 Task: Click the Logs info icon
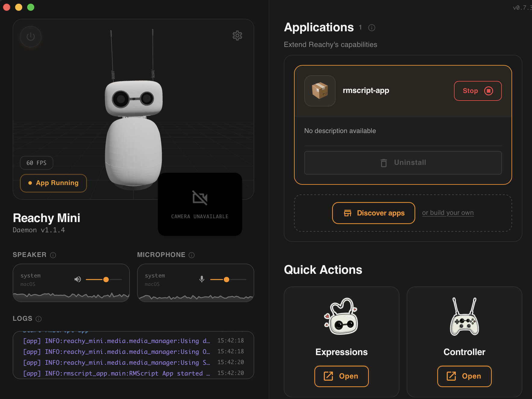click(39, 319)
